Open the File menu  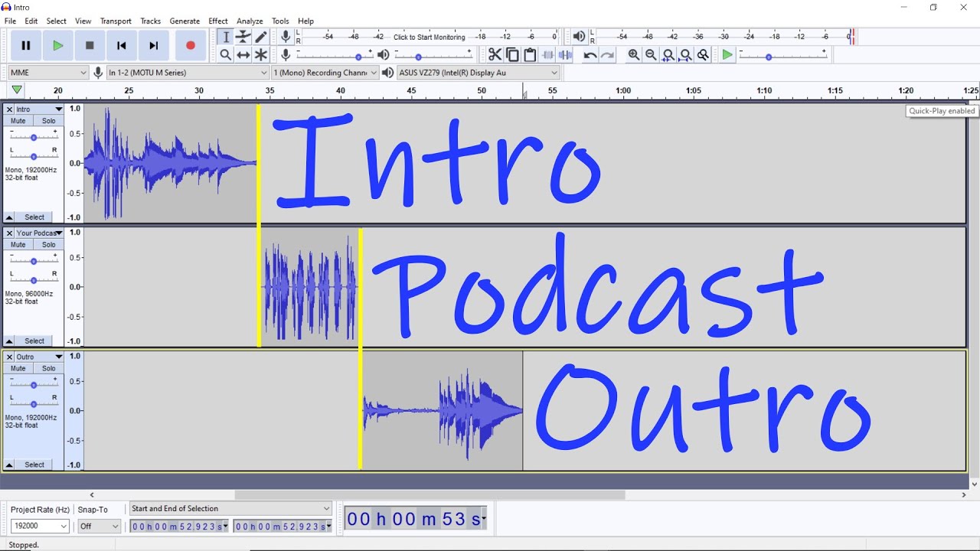tap(10, 21)
